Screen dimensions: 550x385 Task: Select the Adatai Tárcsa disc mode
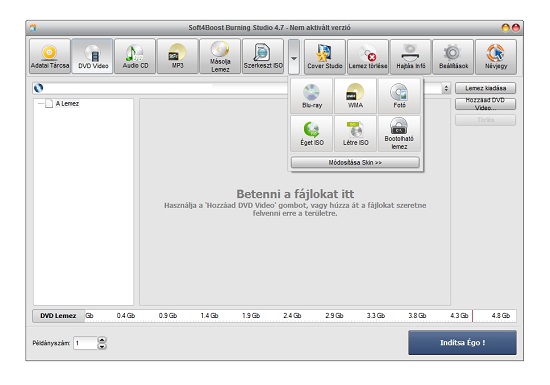click(x=49, y=56)
